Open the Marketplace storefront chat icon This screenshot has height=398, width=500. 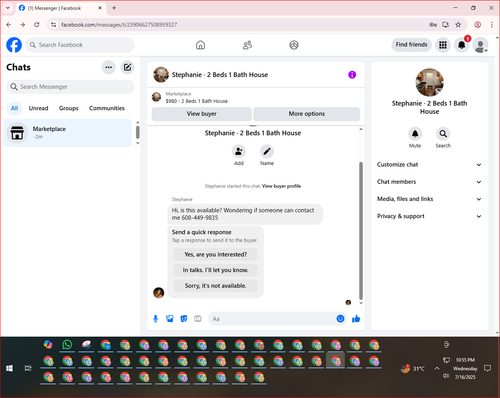click(17, 133)
